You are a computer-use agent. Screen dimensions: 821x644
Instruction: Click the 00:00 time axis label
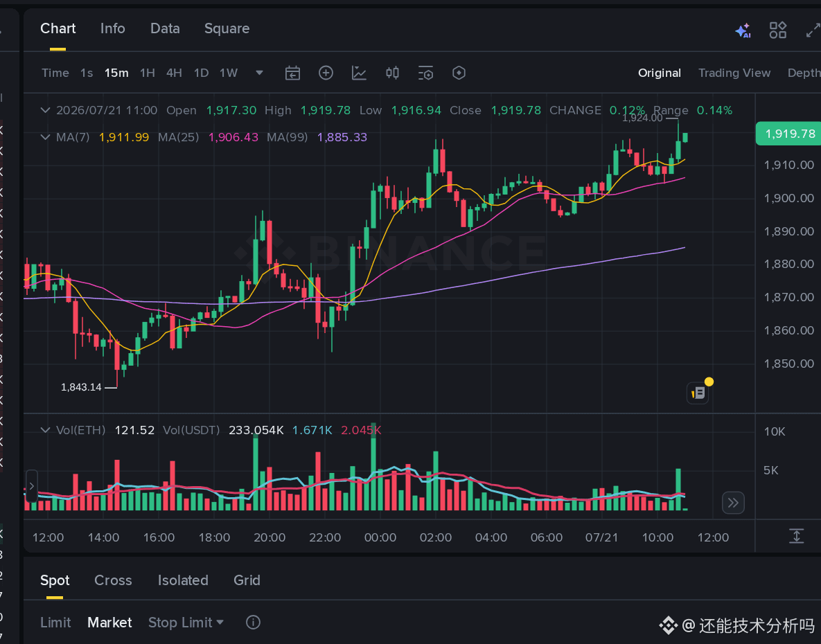point(380,537)
